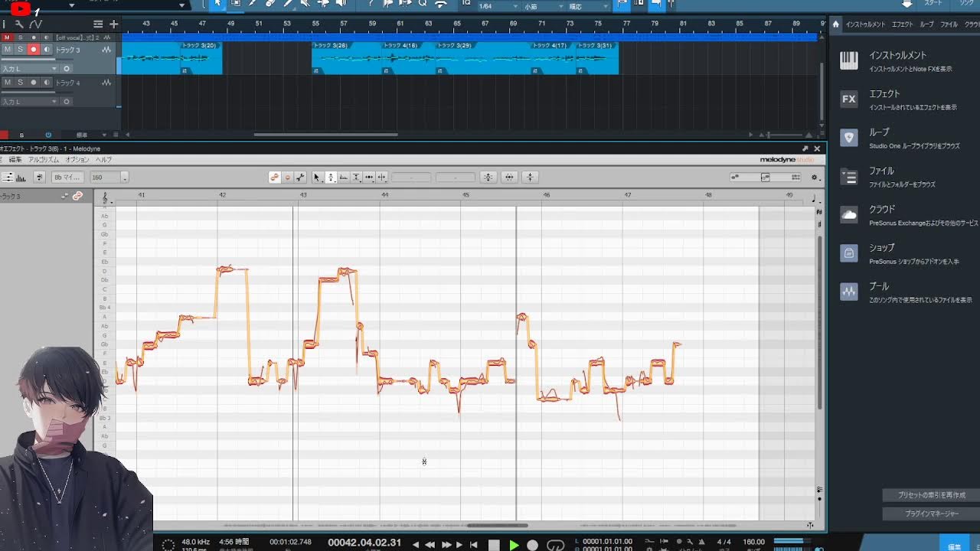Screen dimensions: 980x551
Task: Solo トラック 4
Action: [20, 83]
